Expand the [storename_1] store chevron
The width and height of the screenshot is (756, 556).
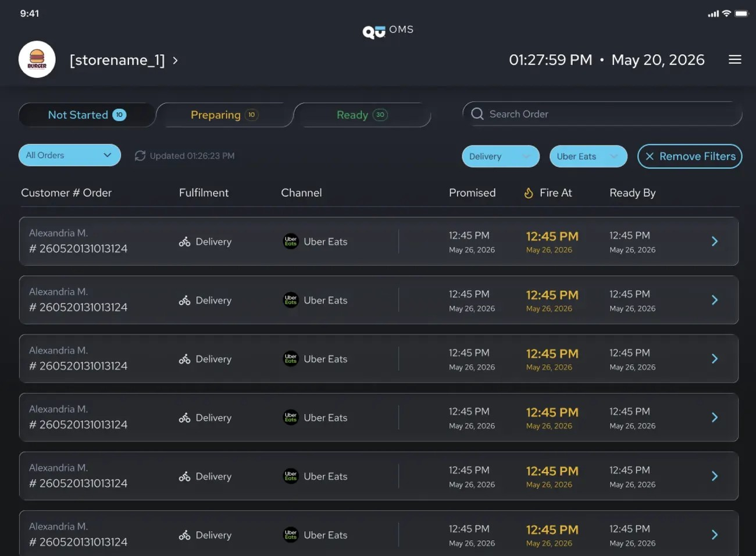pyautogui.click(x=175, y=60)
